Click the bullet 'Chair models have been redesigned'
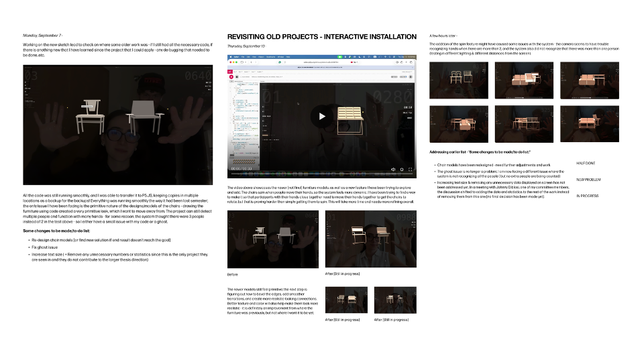644x362 pixels. pos(493,165)
